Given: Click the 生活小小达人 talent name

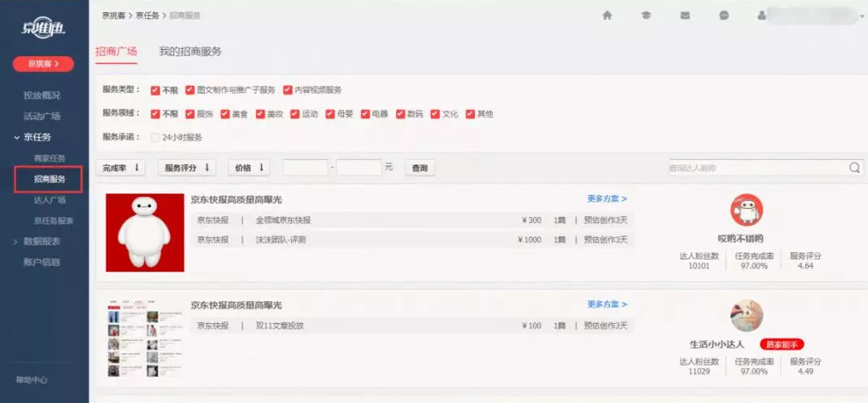Looking at the screenshot, I should tap(717, 345).
